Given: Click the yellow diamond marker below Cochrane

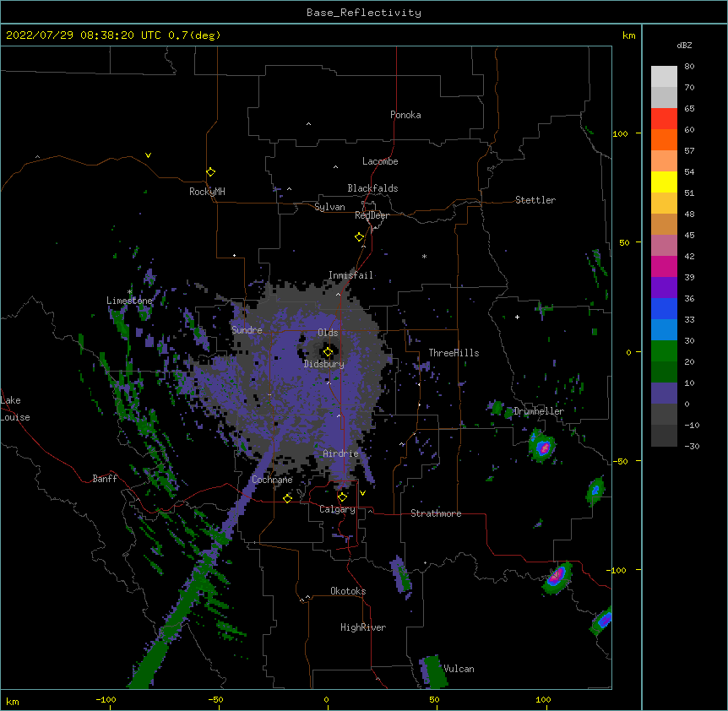Looking at the screenshot, I should tap(287, 498).
